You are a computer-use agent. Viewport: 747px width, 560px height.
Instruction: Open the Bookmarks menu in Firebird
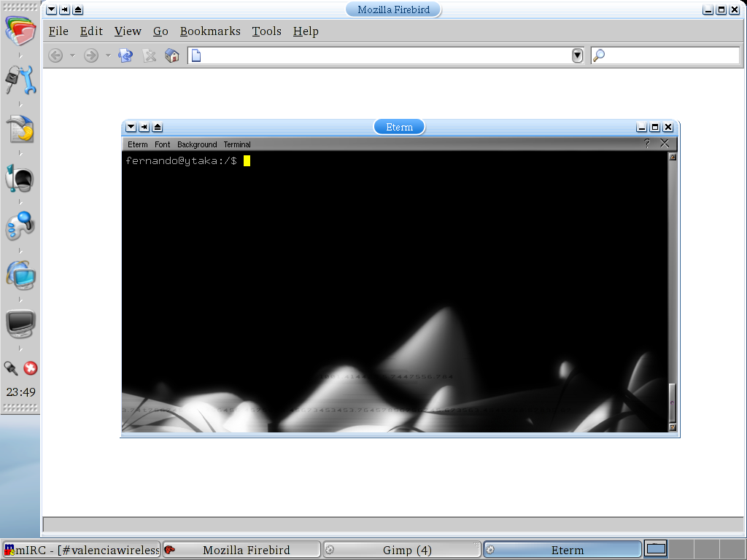pos(210,31)
